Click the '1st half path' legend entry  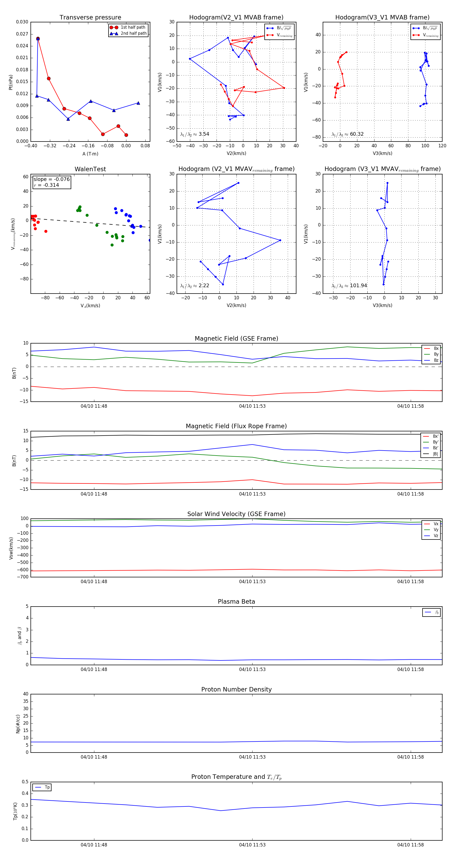click(x=128, y=27)
